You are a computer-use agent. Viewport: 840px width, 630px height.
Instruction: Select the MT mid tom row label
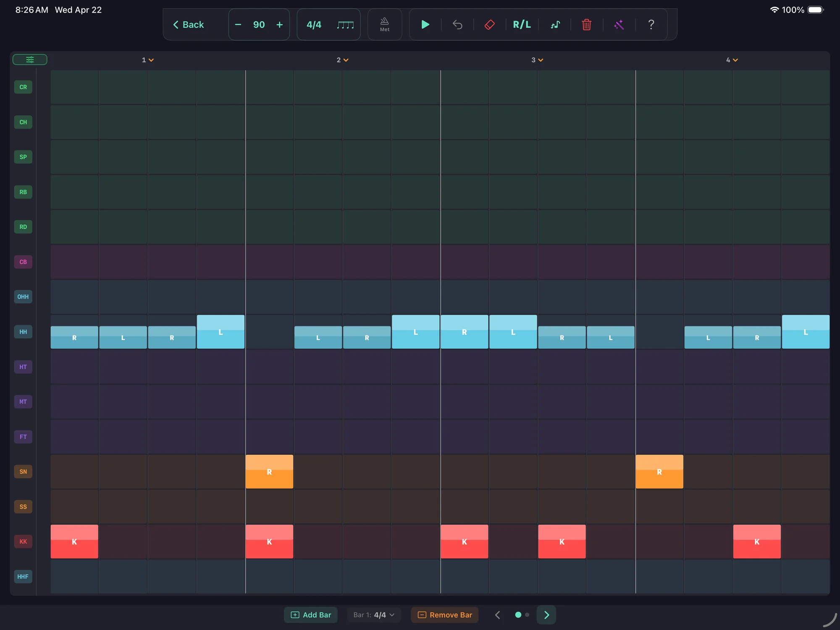point(23,402)
